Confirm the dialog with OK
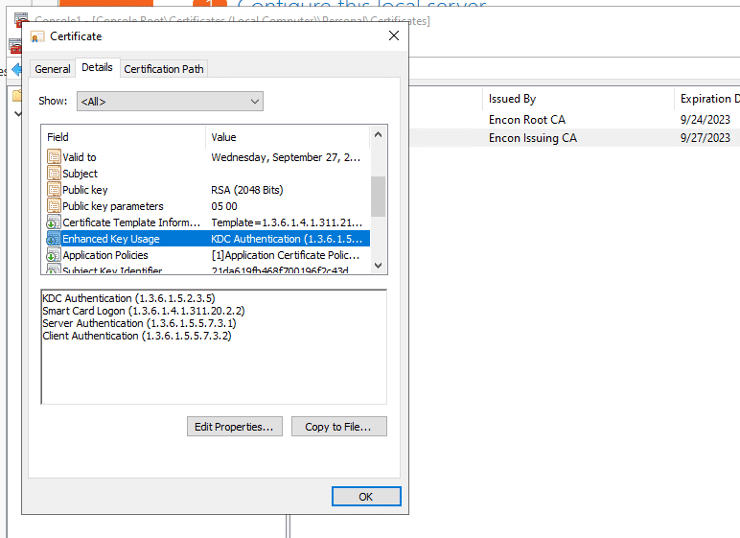Viewport: 740px width, 538px height. coord(365,496)
